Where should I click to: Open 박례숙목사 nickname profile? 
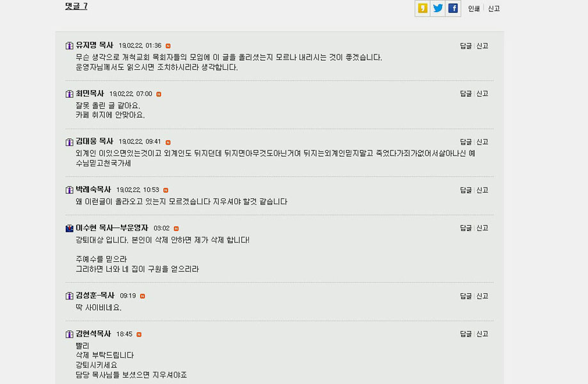[x=93, y=189]
